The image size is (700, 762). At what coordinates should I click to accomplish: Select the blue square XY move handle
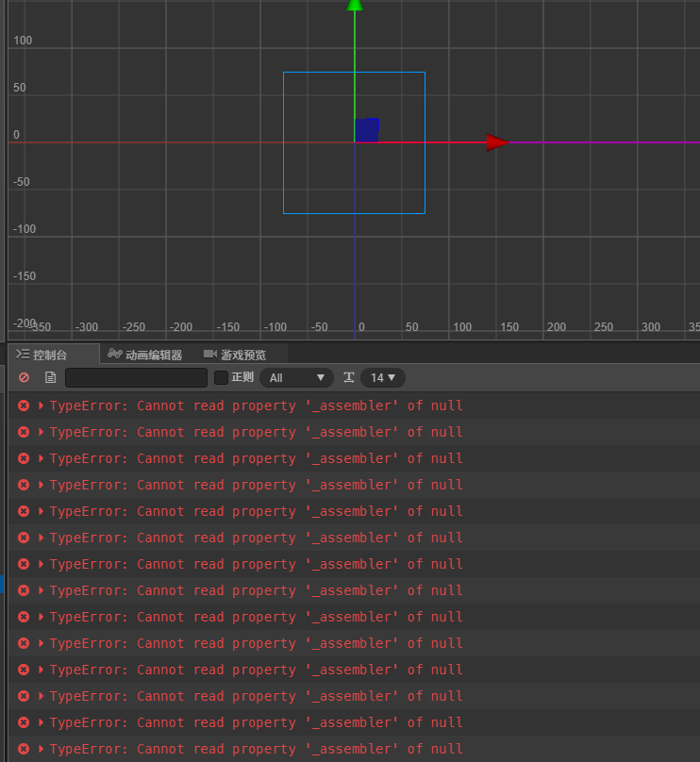point(367,130)
